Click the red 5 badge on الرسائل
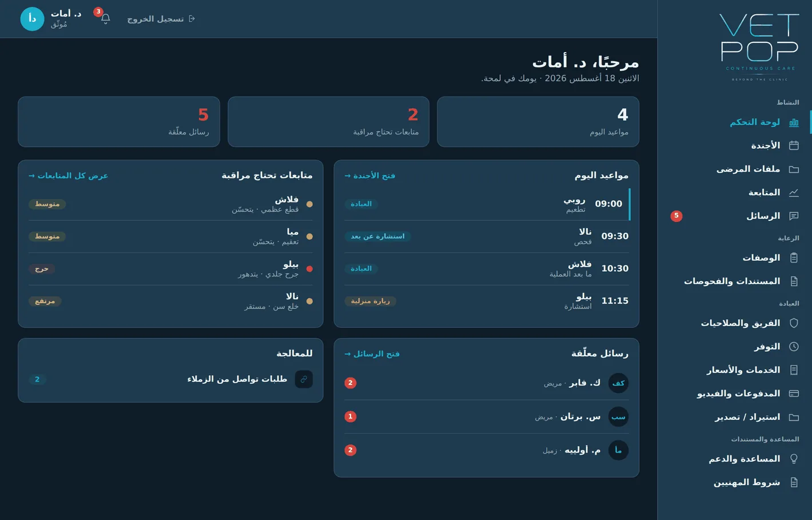 click(676, 216)
